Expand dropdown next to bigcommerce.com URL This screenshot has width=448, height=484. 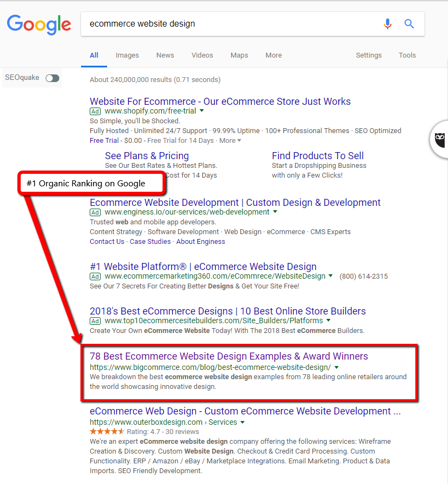point(337,367)
